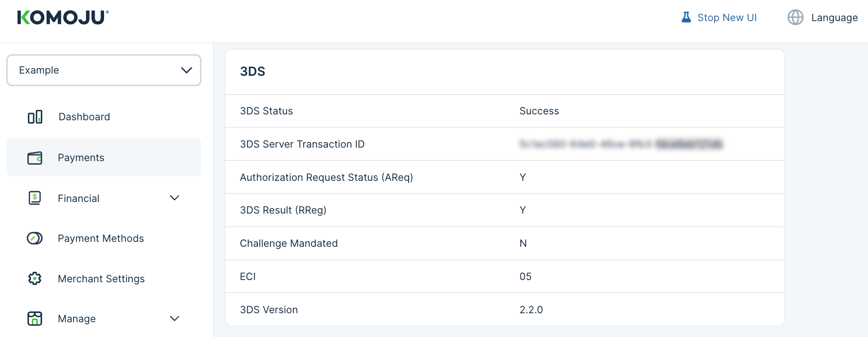
Task: Open the Example merchant dropdown
Action: (104, 70)
